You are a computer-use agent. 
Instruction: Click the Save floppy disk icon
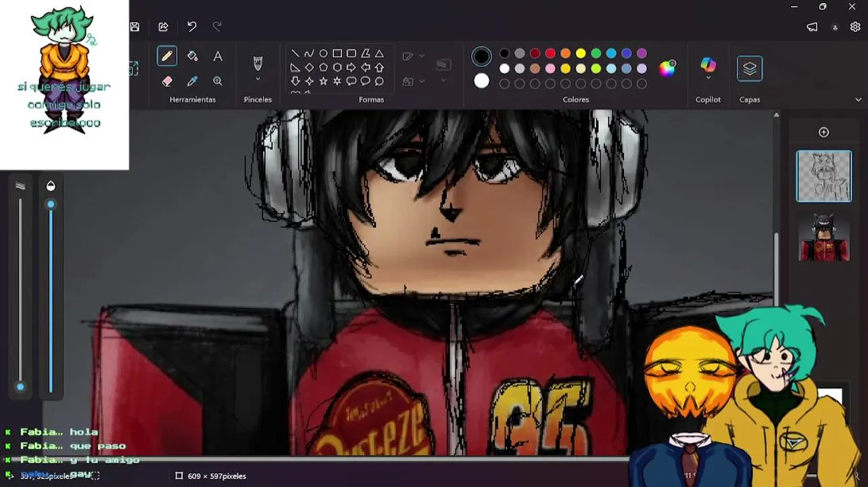[x=135, y=26]
